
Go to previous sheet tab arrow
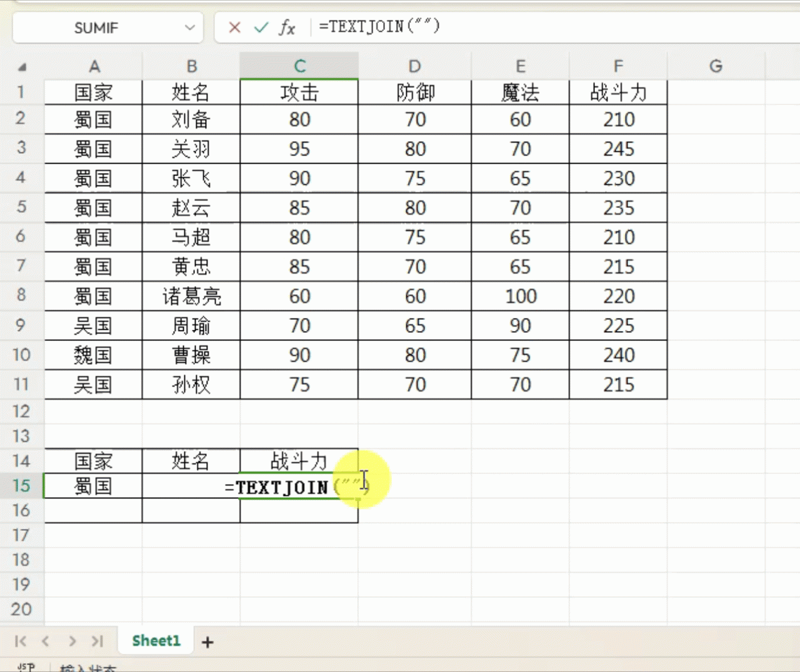[46, 641]
